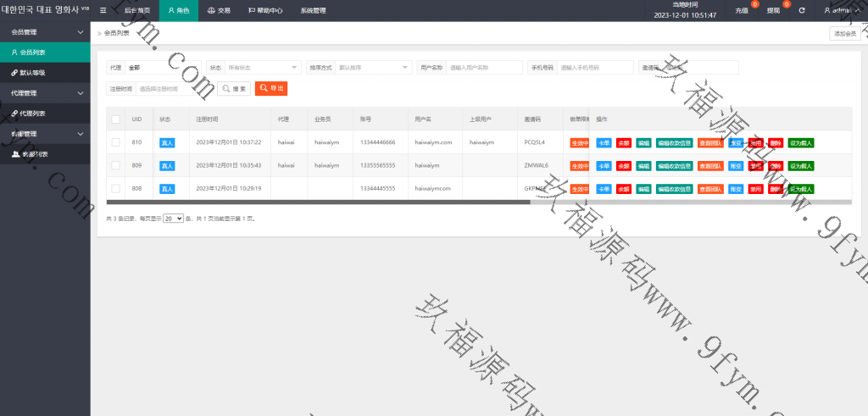Image resolution: width=868 pixels, height=416 pixels.
Task: Click the 添加会员 add member button
Action: (844, 33)
